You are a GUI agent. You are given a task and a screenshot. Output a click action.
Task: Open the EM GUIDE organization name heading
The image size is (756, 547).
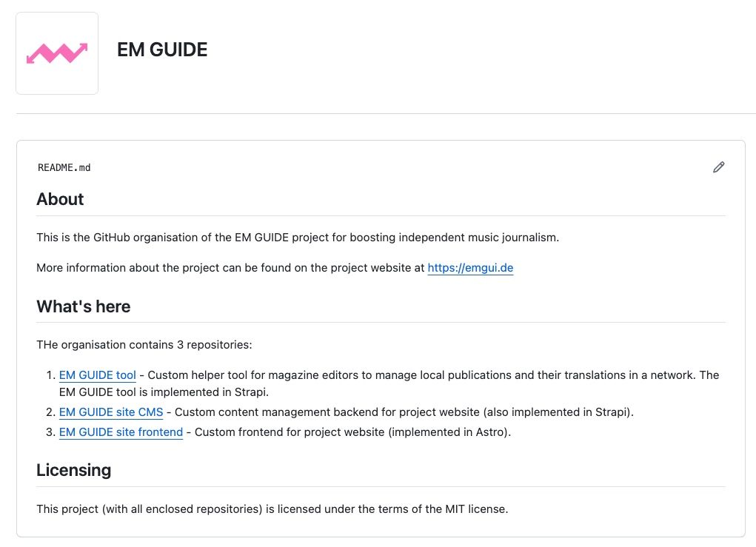pyautogui.click(x=161, y=50)
